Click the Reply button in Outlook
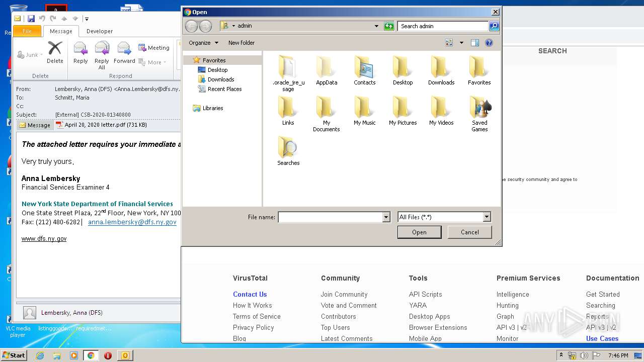Viewport: 644px width, 362px height. [x=80, y=52]
